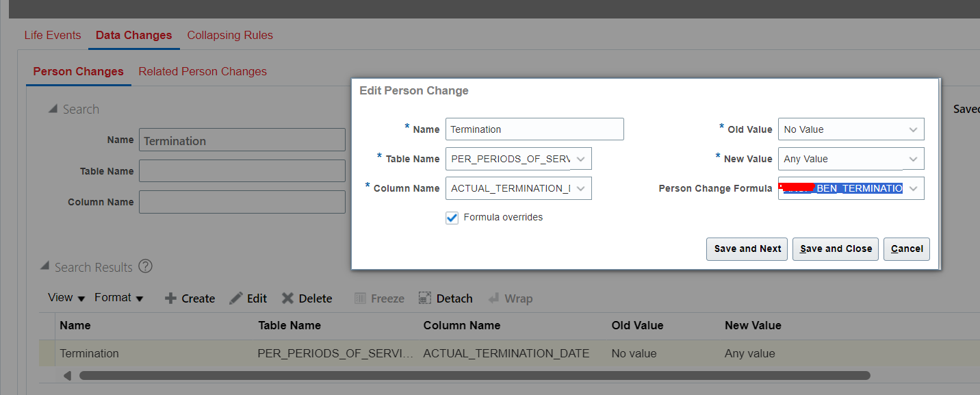Click the PER_PERIODS_OF_SERVI... cell in results
Viewport: 980px width, 395px height.
(x=336, y=353)
